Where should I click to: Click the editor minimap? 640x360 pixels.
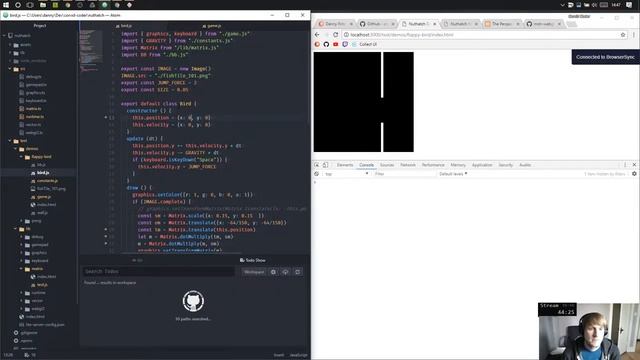[x=91, y=51]
